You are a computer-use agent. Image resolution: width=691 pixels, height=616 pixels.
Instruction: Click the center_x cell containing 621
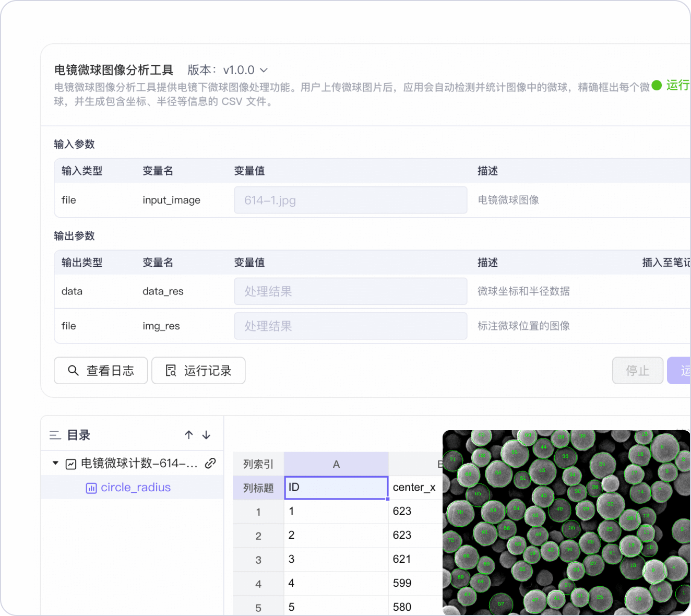(415, 559)
